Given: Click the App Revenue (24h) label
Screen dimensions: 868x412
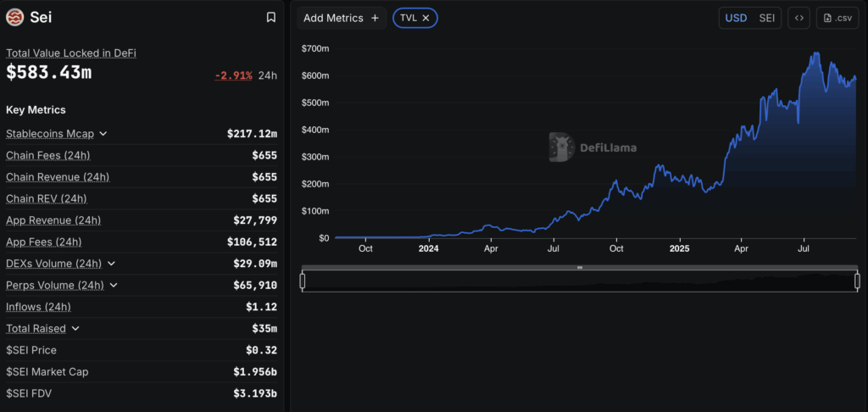Looking at the screenshot, I should (x=53, y=220).
